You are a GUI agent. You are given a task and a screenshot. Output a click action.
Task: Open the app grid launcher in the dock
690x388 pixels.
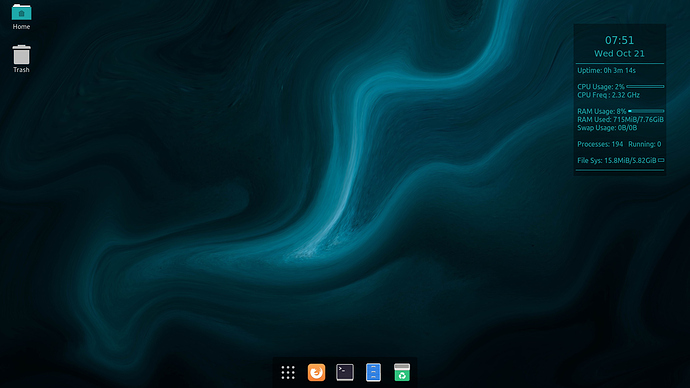pyautogui.click(x=288, y=373)
